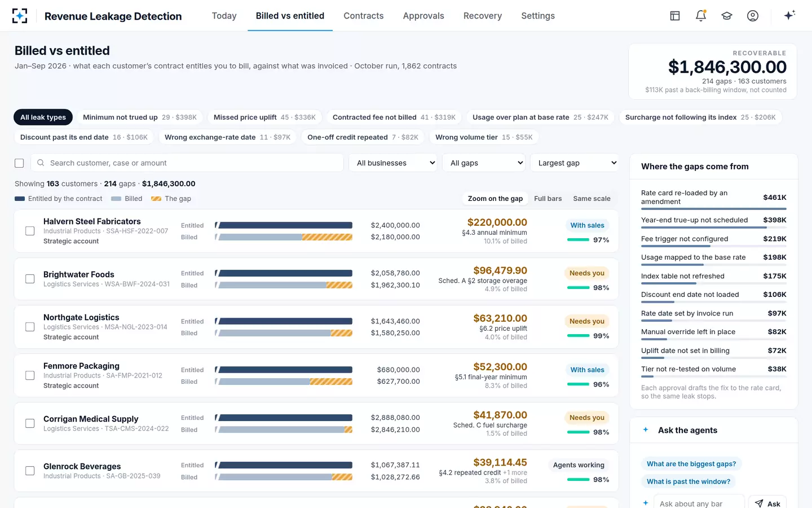Filter by Surcharge not following its index
The width and height of the screenshot is (812, 508).
[x=700, y=117]
